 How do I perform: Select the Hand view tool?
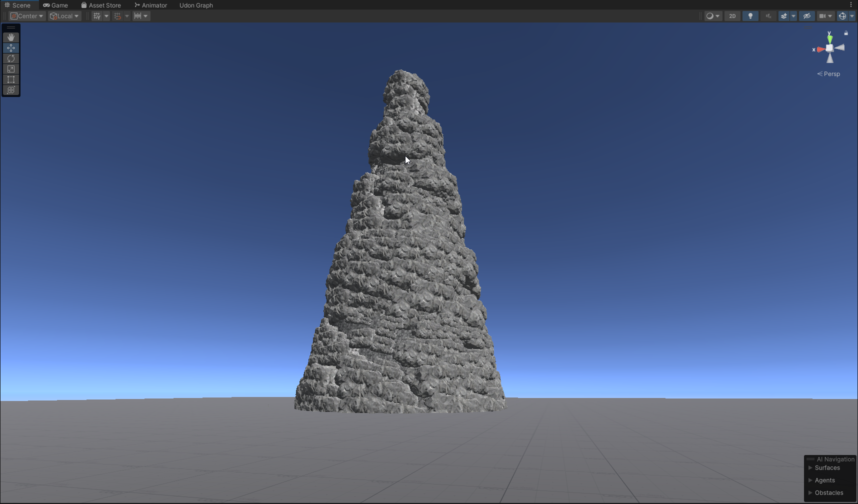(x=11, y=37)
